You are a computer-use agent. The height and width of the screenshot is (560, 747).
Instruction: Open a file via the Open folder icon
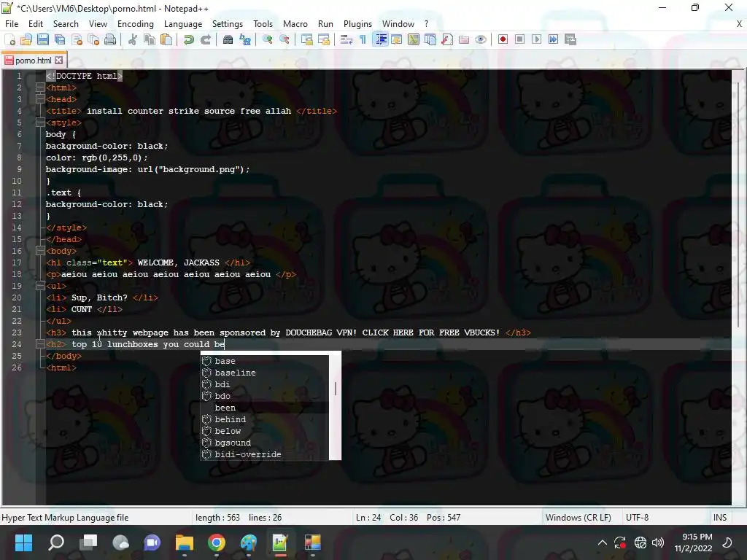(x=26, y=39)
